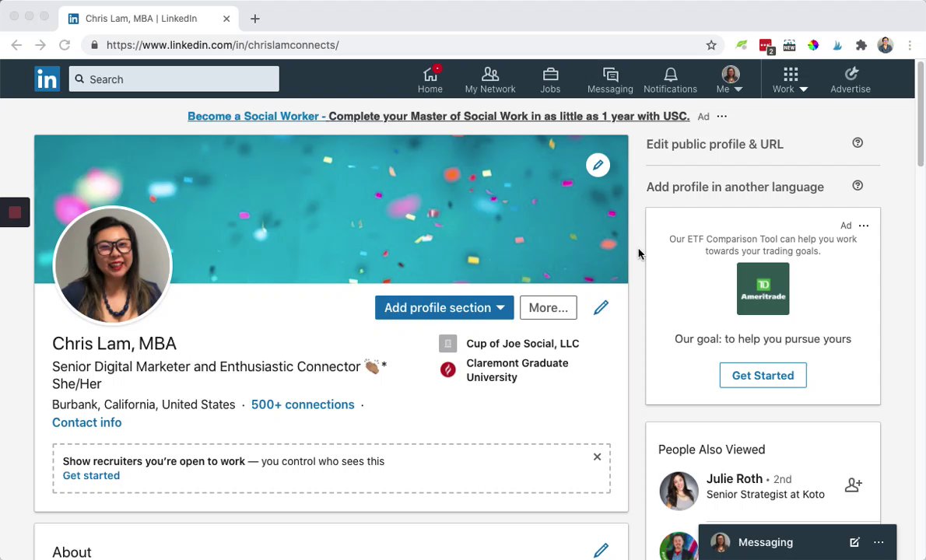Click the page vertical scrollbar
The height and width of the screenshot is (560, 926).
coord(920,114)
